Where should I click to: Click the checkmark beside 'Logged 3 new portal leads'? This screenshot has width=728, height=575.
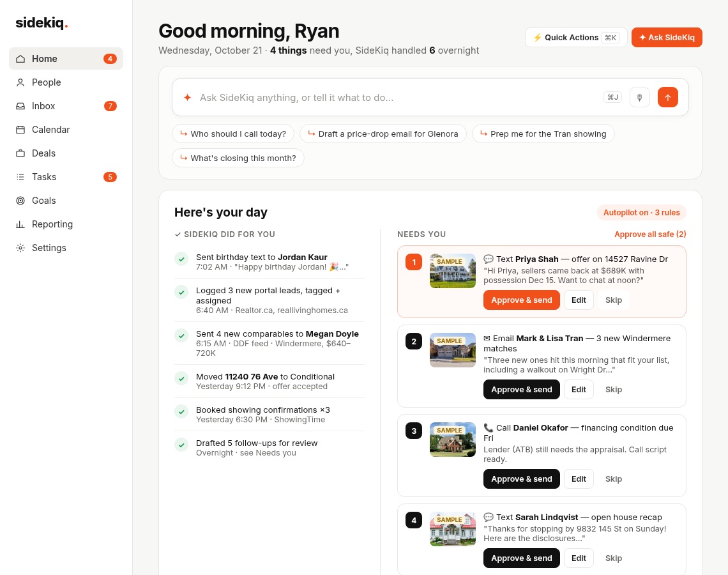(181, 292)
